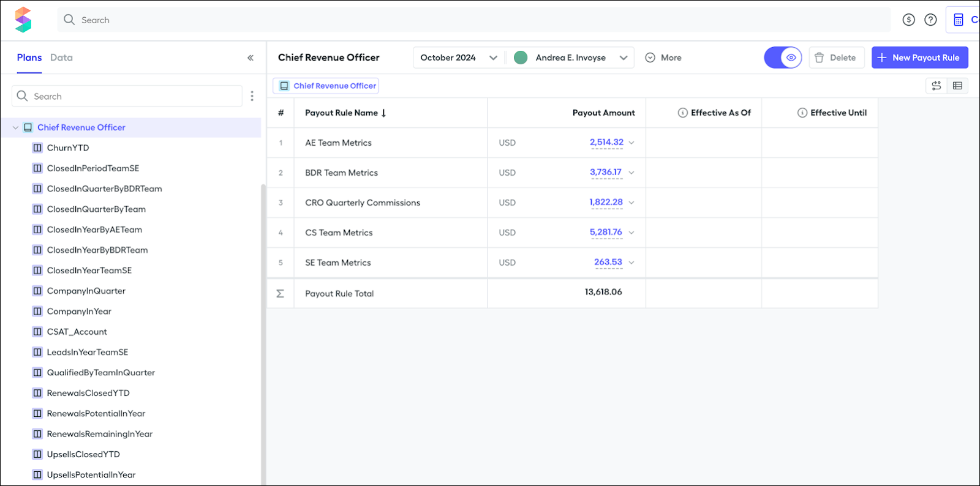The height and width of the screenshot is (486, 980).
Task: Click the sort arrow beside Payout Rule Name
Action: (x=383, y=113)
